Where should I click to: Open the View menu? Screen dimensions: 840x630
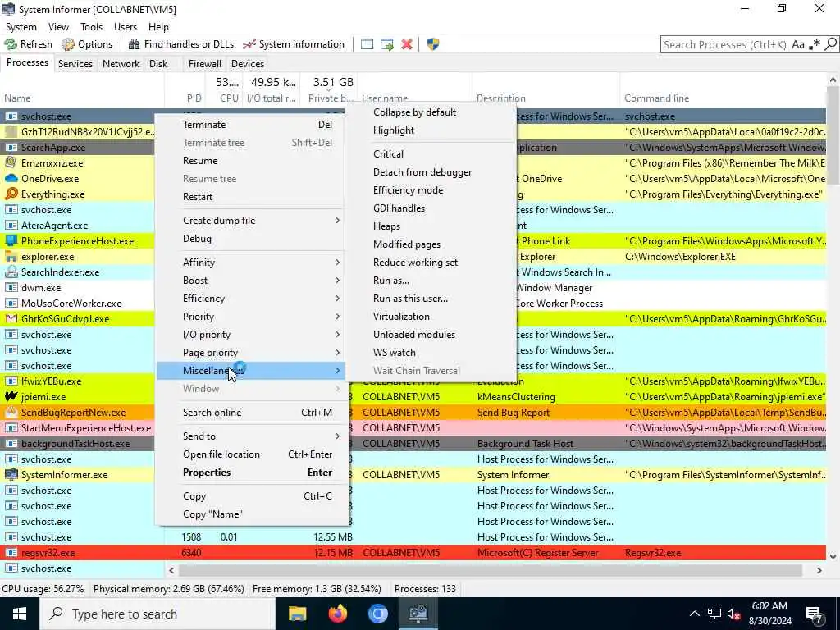[x=58, y=27]
